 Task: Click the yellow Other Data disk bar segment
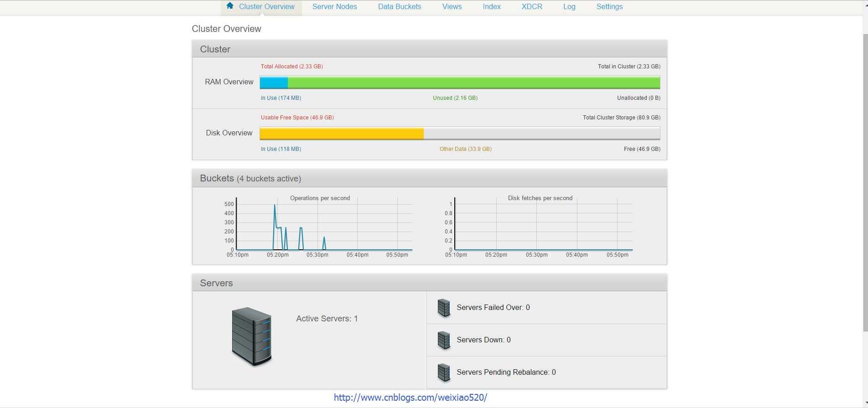342,134
